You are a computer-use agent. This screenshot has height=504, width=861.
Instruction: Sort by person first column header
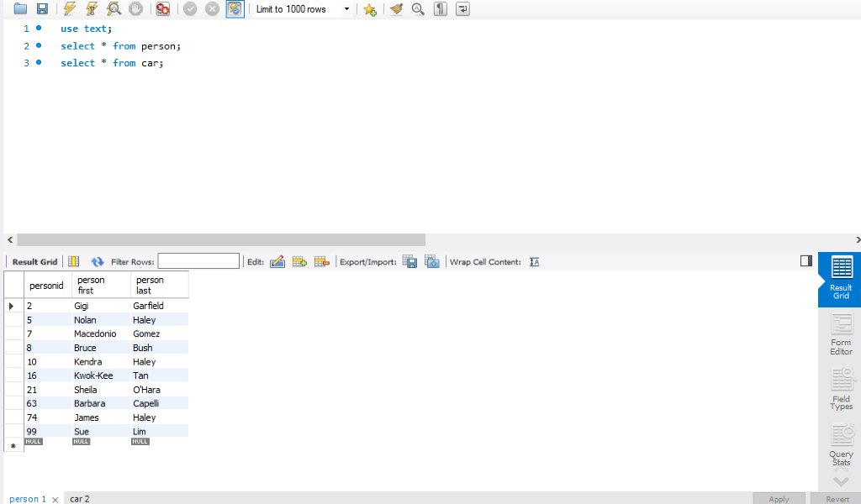point(101,285)
